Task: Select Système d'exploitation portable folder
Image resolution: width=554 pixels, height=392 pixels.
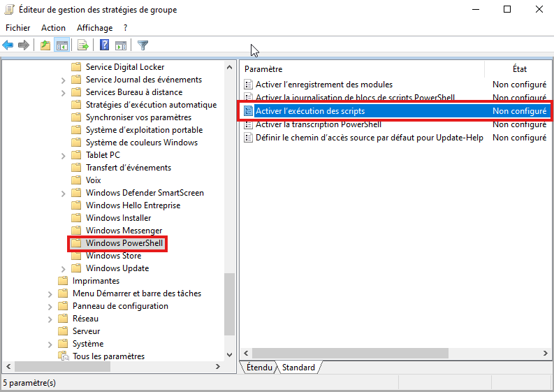Action: (144, 130)
